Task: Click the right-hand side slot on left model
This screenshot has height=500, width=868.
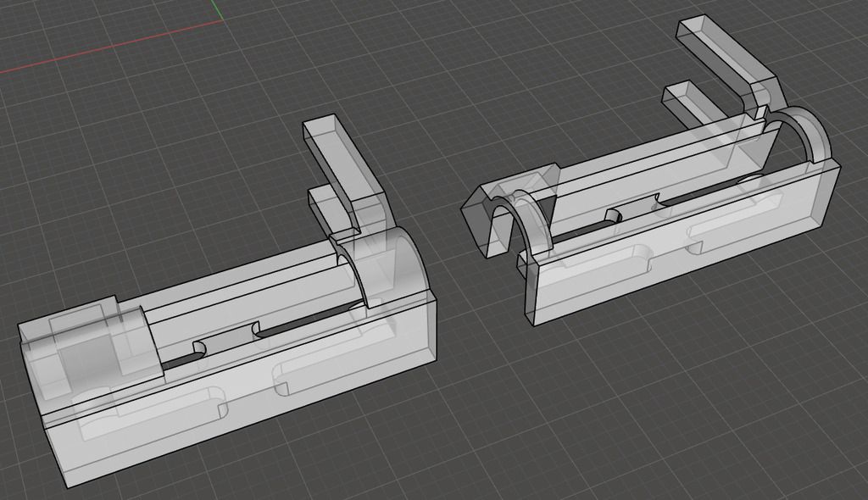Action: (x=331, y=367)
